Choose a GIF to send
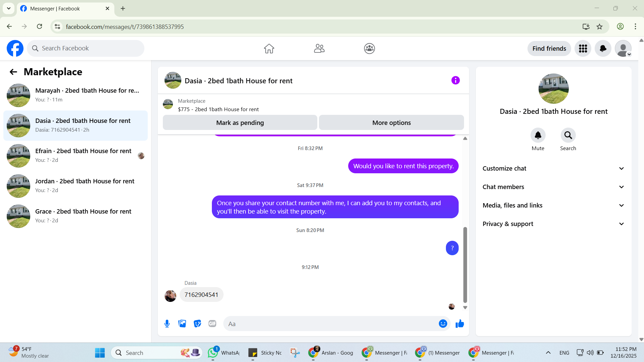The image size is (644, 362). [x=212, y=324]
